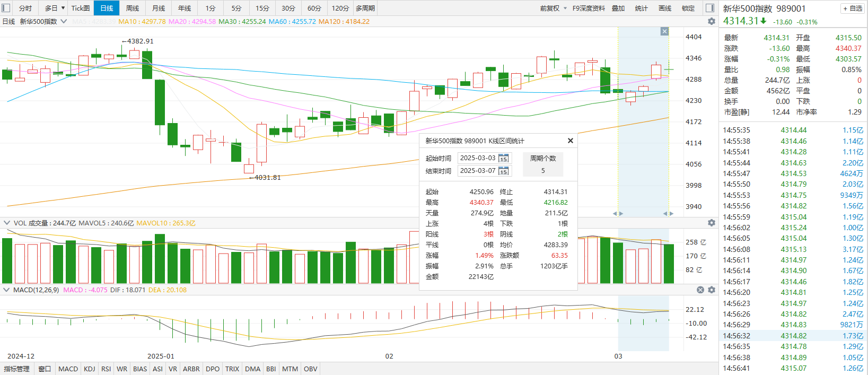
Task: Click the 统计 statistics button
Action: (642, 8)
